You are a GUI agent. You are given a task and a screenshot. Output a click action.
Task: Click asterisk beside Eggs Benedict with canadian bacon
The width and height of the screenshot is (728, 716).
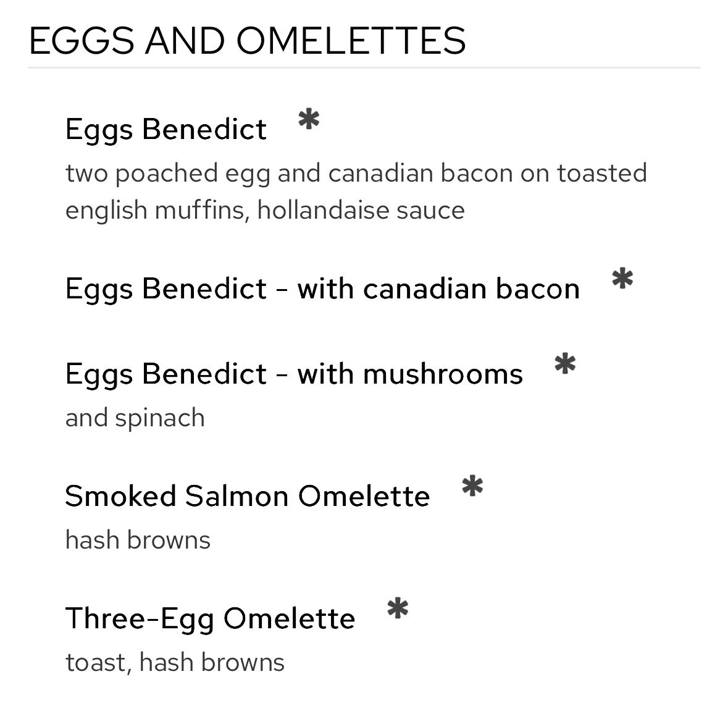(622, 279)
